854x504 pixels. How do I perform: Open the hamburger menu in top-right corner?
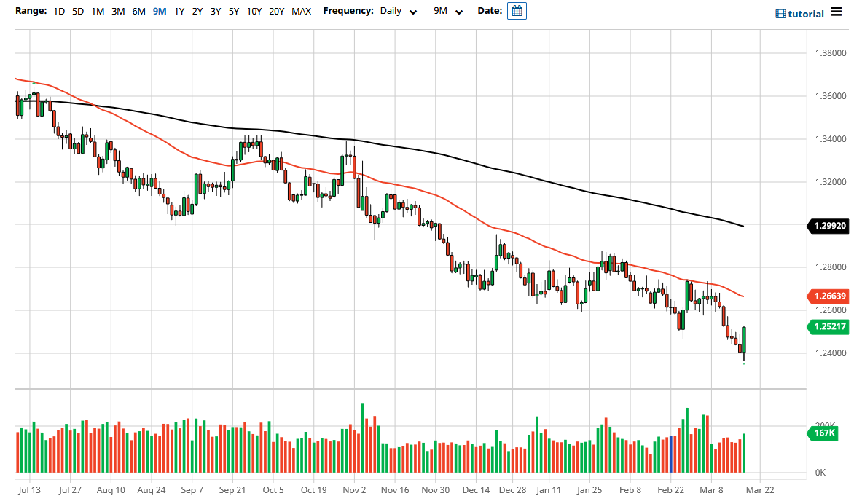[x=837, y=12]
